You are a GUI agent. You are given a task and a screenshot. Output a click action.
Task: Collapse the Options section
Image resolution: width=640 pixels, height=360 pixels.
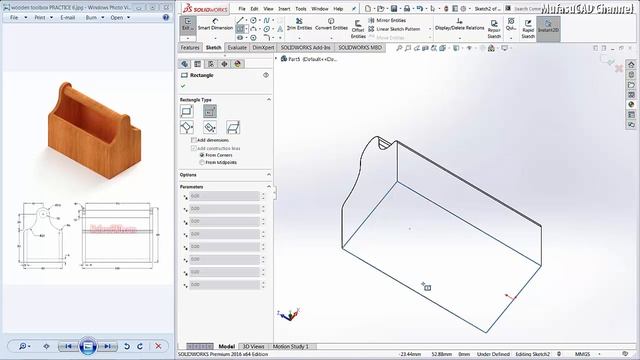point(269,175)
